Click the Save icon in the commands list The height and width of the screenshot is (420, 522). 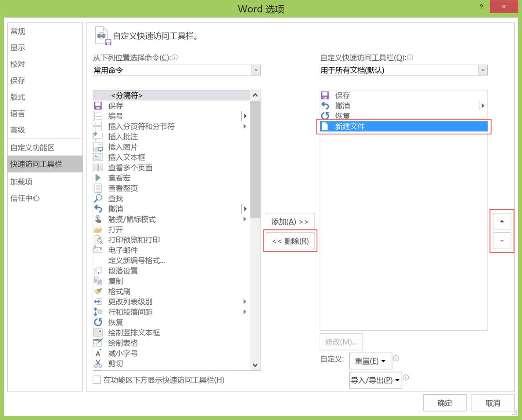[98, 106]
